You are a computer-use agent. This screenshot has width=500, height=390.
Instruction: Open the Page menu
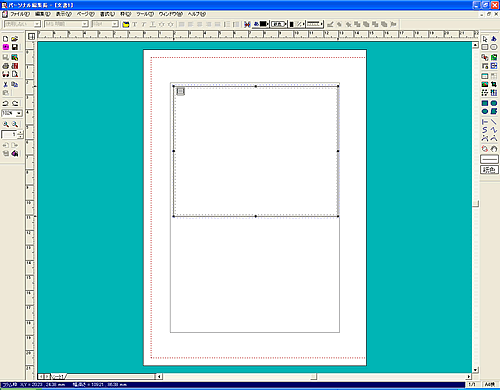pos(85,14)
